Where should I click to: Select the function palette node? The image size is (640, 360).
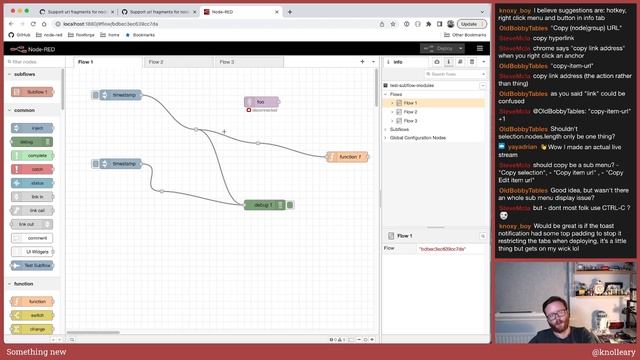point(33,302)
